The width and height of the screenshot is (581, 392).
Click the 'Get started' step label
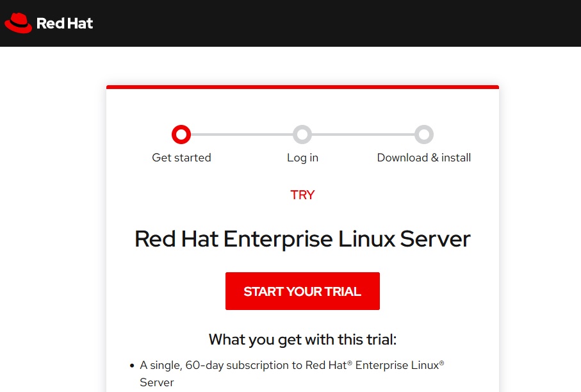tap(181, 158)
